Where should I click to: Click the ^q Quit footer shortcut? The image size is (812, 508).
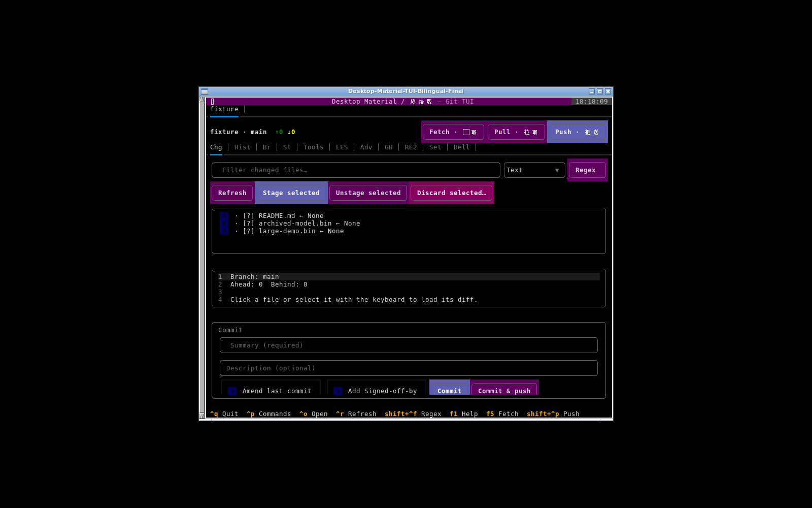coord(224,414)
